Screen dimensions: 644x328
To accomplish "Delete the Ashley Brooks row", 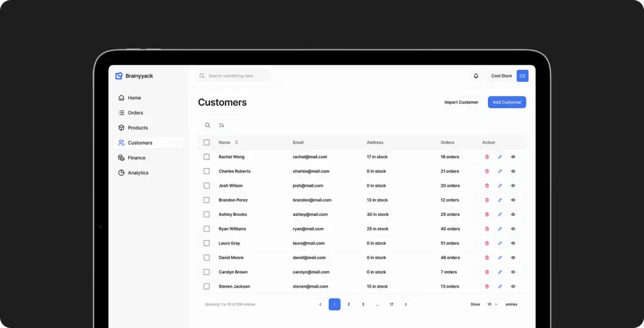I will pyautogui.click(x=487, y=214).
